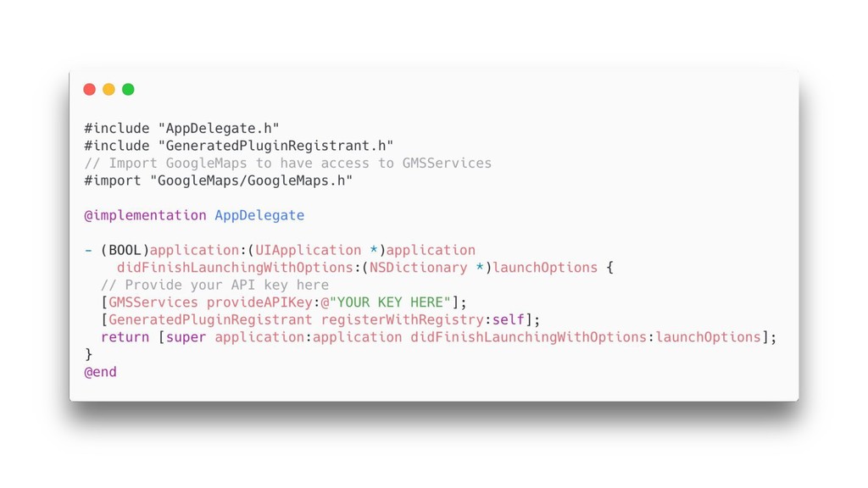The width and height of the screenshot is (868, 488).
Task: Click the UIApplication type name
Action: [308, 250]
